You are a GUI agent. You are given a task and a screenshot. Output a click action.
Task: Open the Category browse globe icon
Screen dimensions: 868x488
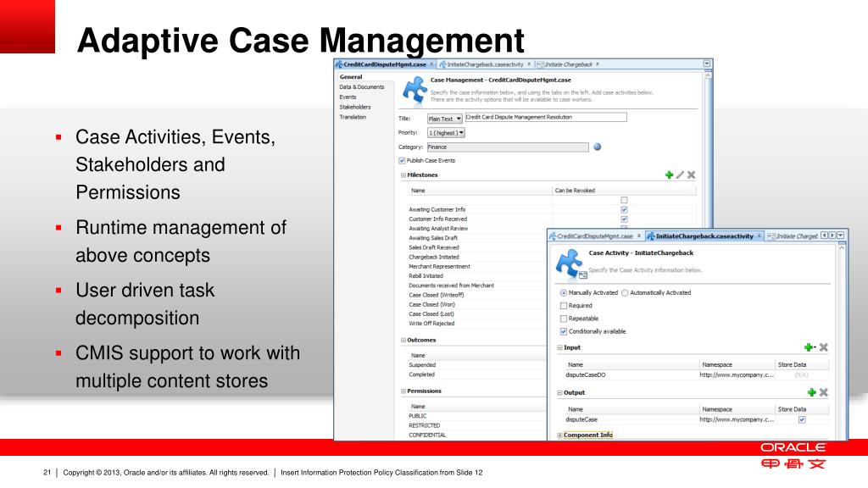point(598,147)
